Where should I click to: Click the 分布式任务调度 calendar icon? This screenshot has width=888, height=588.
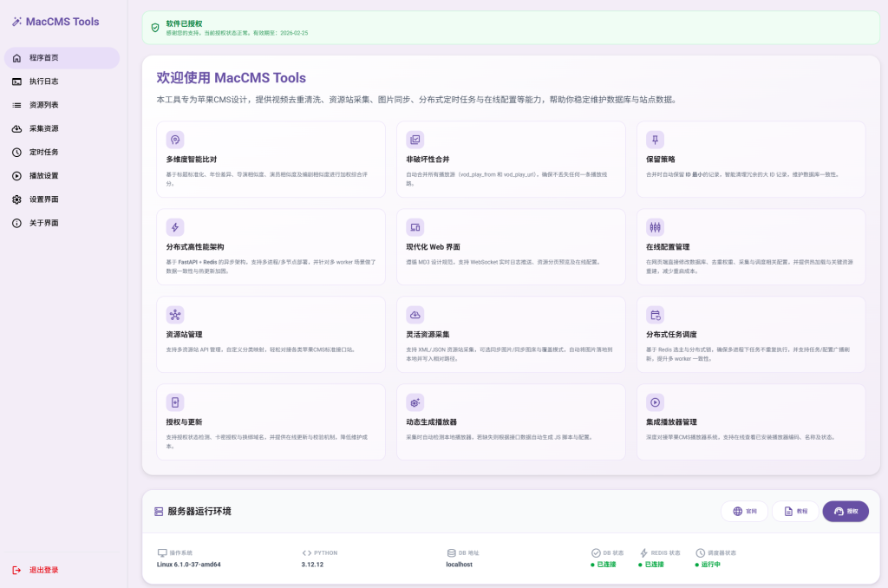click(x=656, y=315)
